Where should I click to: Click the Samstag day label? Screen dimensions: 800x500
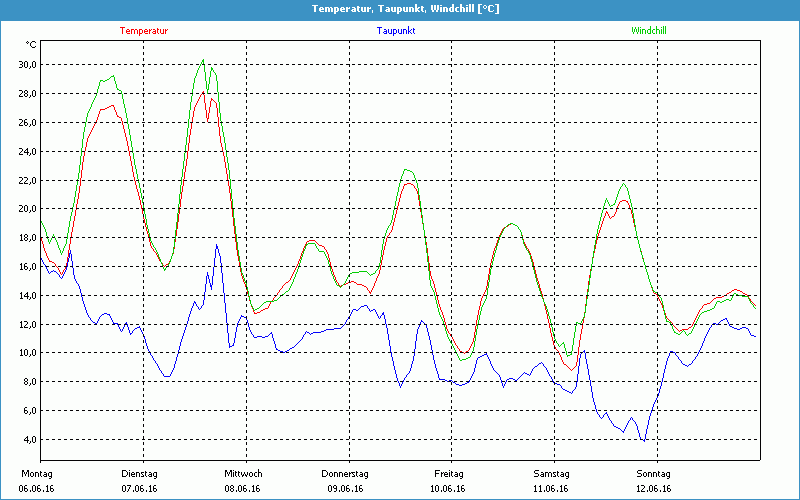point(551,474)
